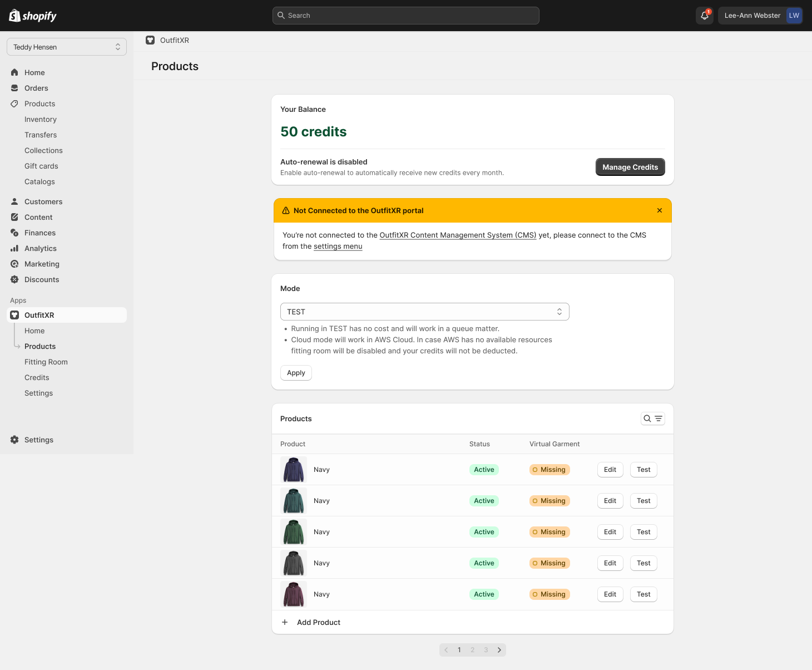Open OutfitXR Settings submenu item
This screenshot has width=812, height=670.
pos(38,393)
